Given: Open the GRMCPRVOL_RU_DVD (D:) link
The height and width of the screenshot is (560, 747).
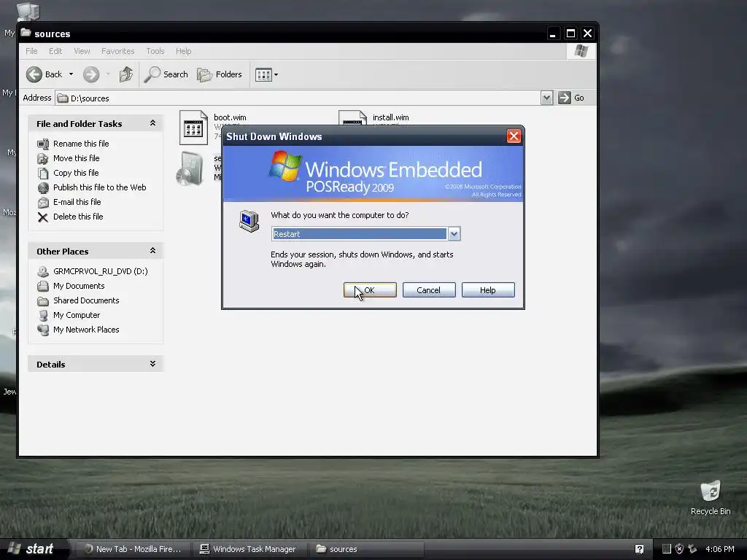Looking at the screenshot, I should [101, 271].
